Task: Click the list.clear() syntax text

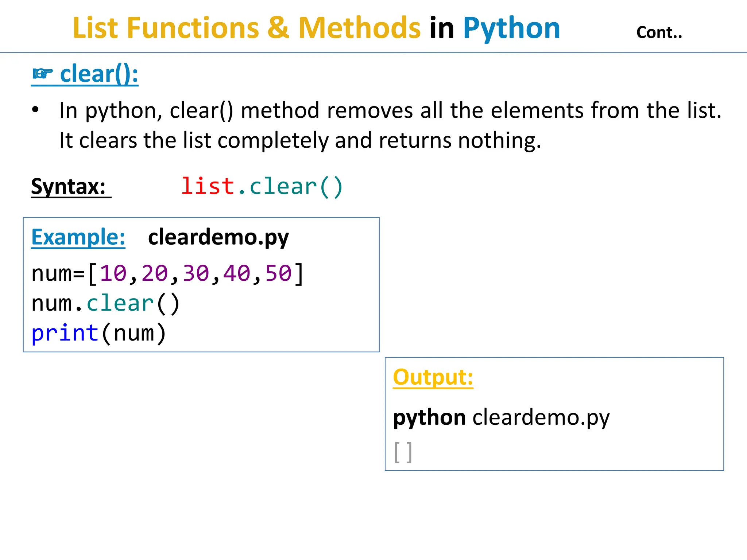Action: click(x=262, y=187)
